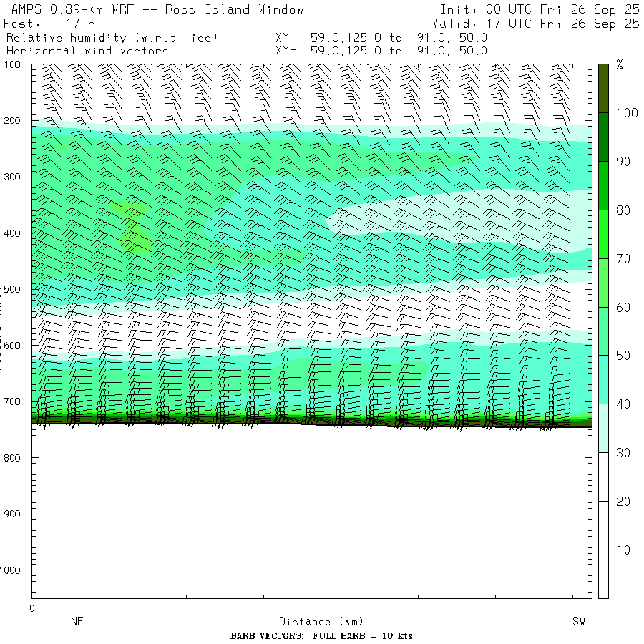
Task: Click the percent symbol above the colorbar
Action: [x=620, y=65]
